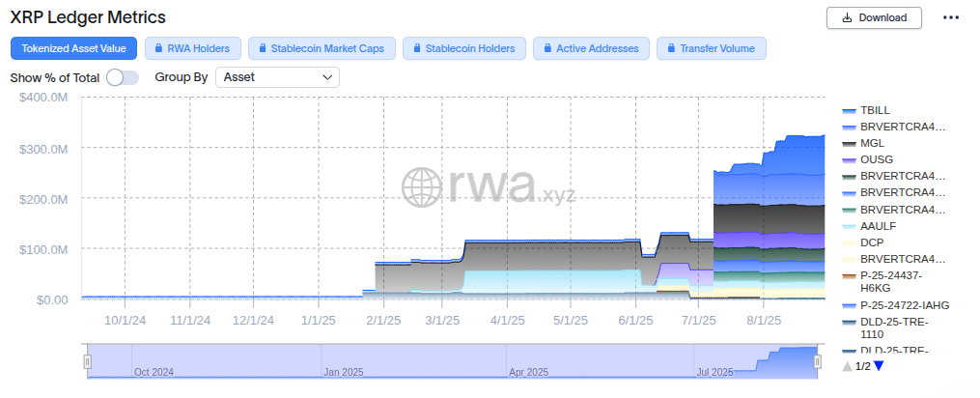The height and width of the screenshot is (398, 980).
Task: Click the XRP Ledger Metrics title
Action: tap(88, 16)
